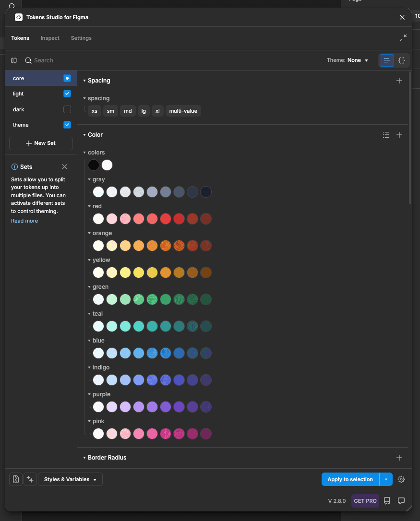This screenshot has width=420, height=521.
Task: Collapse the plugin window with the arrows icon
Action: pos(403,38)
